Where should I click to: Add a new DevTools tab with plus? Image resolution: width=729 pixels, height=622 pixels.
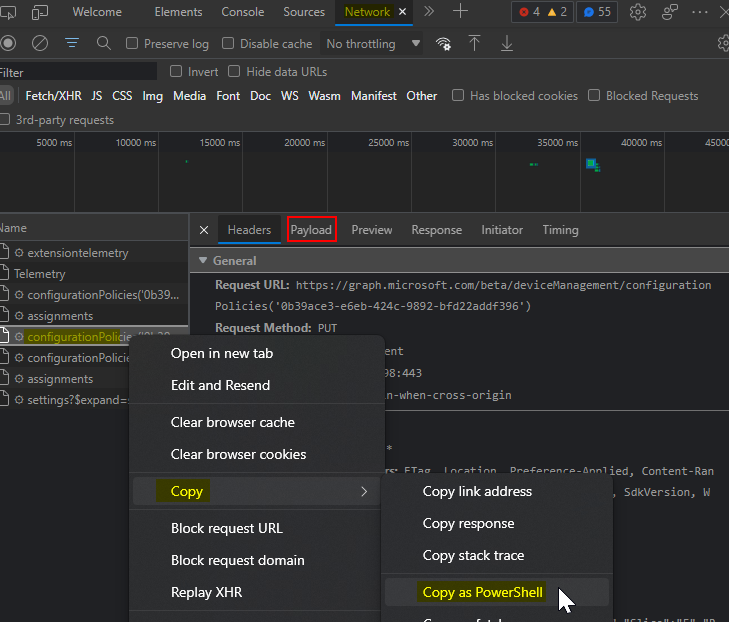460,11
